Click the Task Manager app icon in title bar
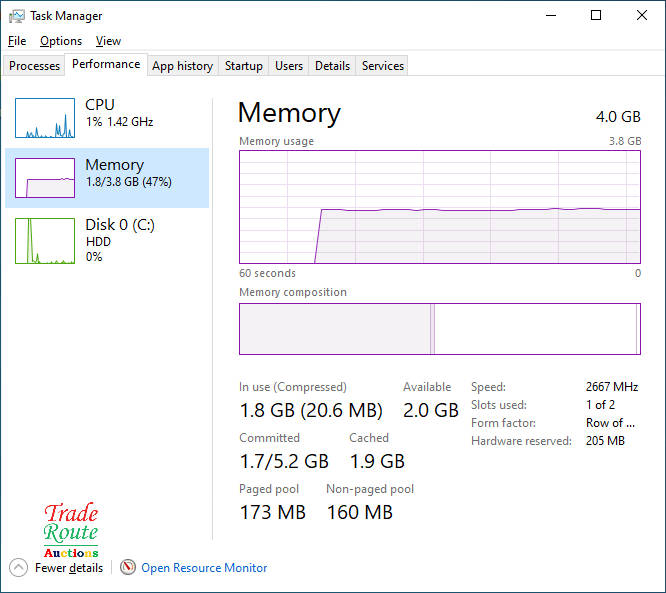Image resolution: width=666 pixels, height=593 pixels. [16, 16]
